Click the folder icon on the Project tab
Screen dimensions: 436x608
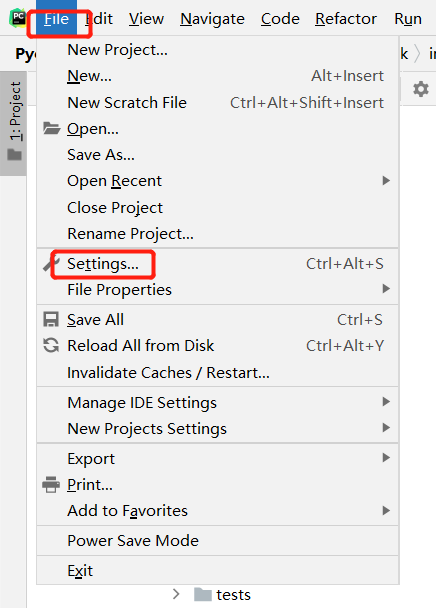pos(15,154)
